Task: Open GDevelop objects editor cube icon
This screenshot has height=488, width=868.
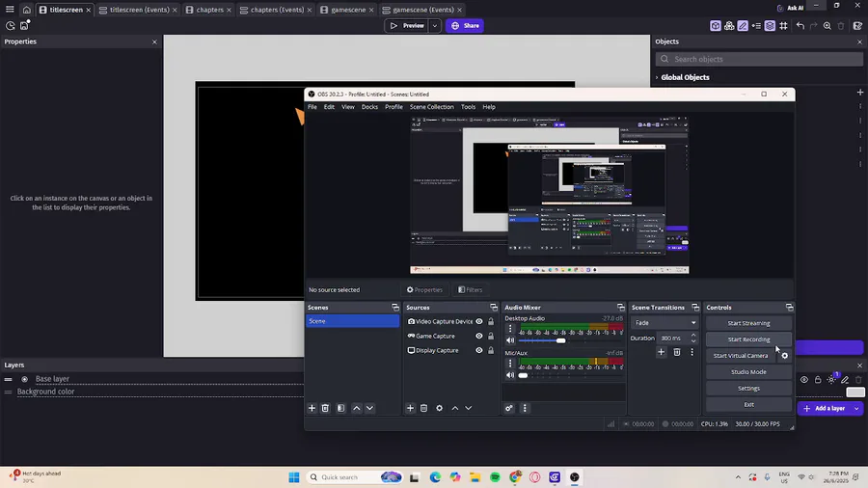Action: [x=716, y=25]
